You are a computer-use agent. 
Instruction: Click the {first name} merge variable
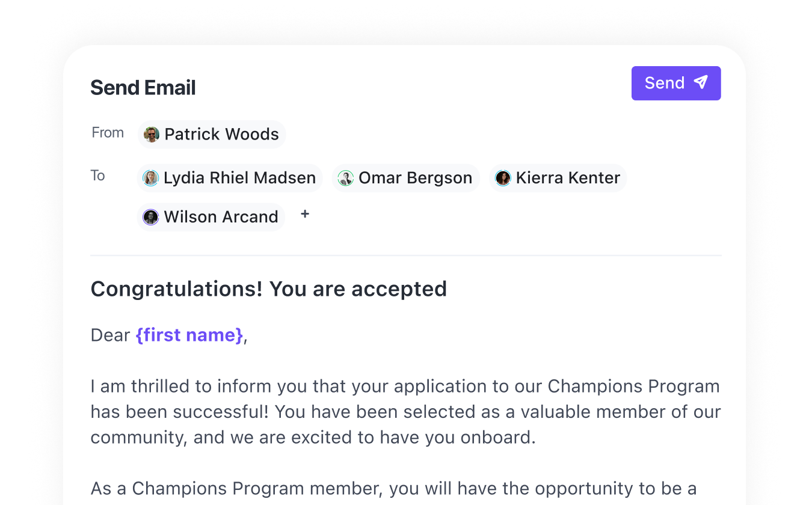point(189,335)
